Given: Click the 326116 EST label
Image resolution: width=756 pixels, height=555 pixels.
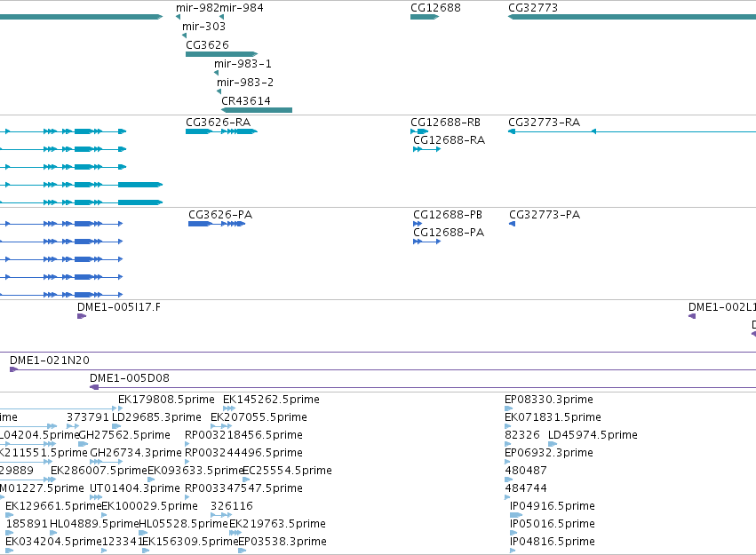Looking at the screenshot, I should (232, 506).
